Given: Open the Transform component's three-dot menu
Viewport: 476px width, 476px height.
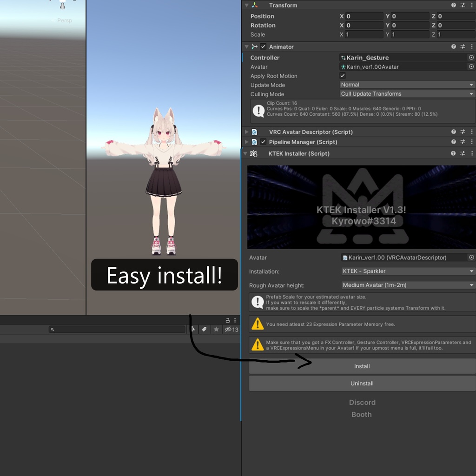Looking at the screenshot, I should tap(472, 5).
